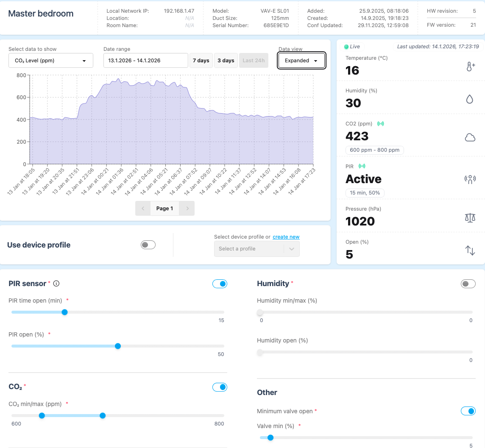Click the water drop humidity icon
485x448 pixels.
tap(469, 99)
